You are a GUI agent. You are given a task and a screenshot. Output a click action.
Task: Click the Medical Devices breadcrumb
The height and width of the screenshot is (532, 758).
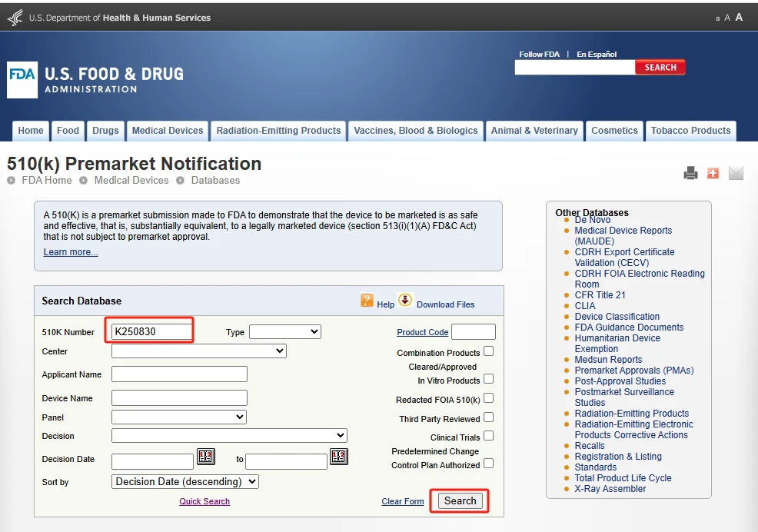coord(131,181)
